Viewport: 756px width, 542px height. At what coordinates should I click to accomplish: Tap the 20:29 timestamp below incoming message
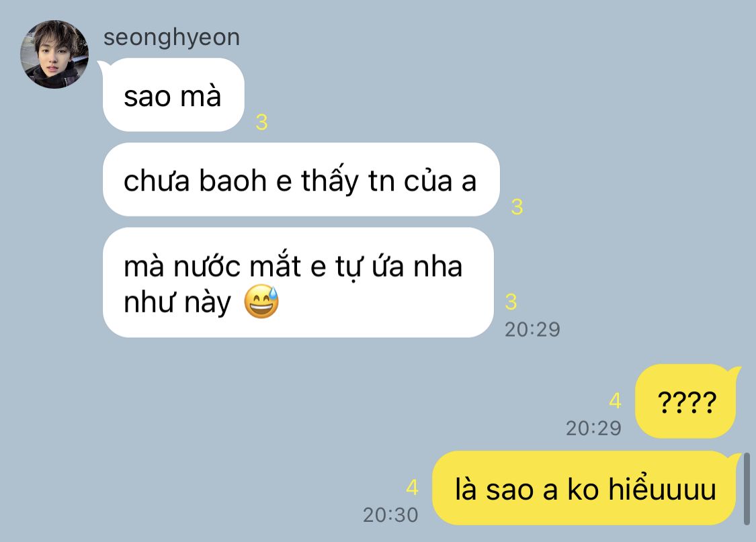[532, 330]
